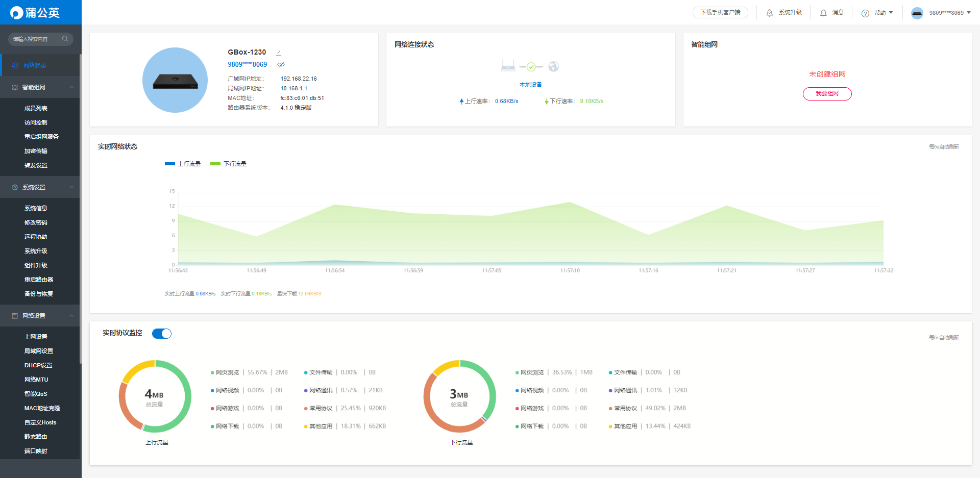Click the globe internet icon in connection status
Image resolution: width=980 pixels, height=478 pixels.
(553, 66)
